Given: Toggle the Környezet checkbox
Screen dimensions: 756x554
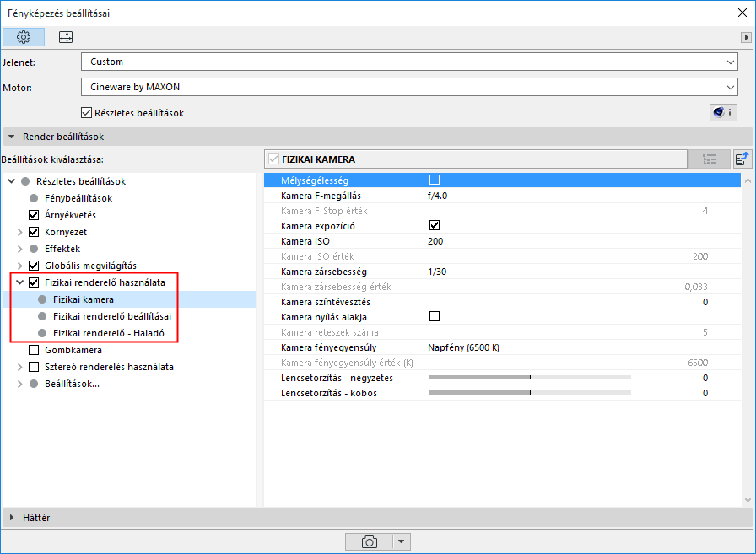Looking at the screenshot, I should tap(34, 232).
